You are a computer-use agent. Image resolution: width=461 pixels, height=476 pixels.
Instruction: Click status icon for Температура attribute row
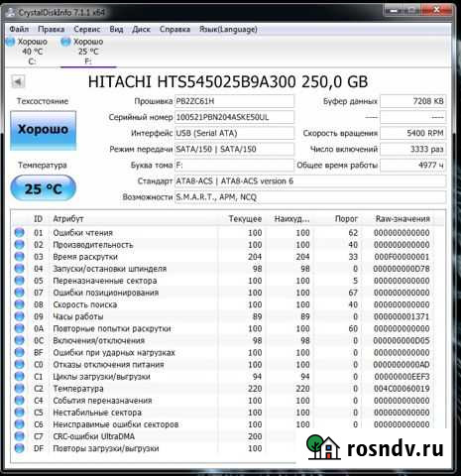pyautogui.click(x=20, y=389)
